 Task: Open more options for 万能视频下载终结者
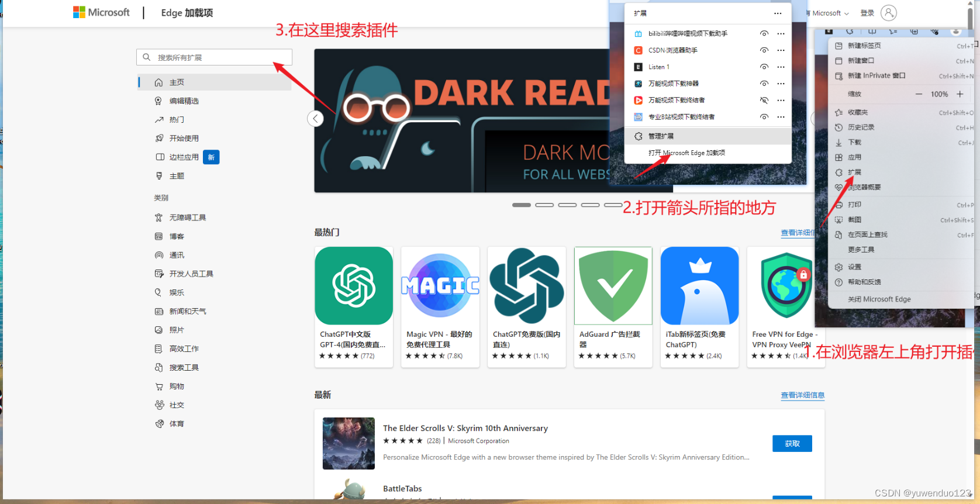click(781, 101)
